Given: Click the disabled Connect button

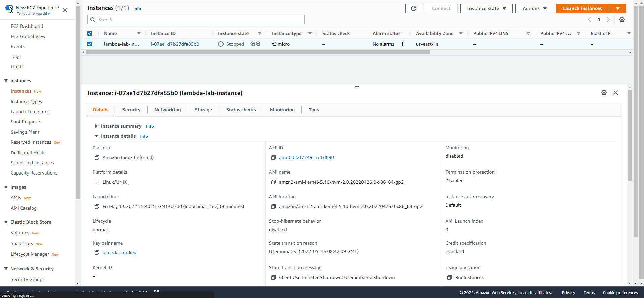Looking at the screenshot, I should (x=441, y=8).
